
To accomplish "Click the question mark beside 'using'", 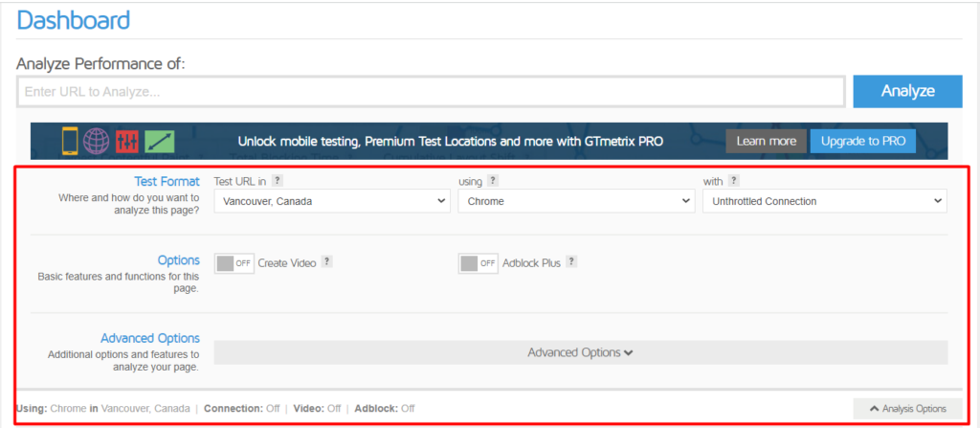I will click(493, 181).
